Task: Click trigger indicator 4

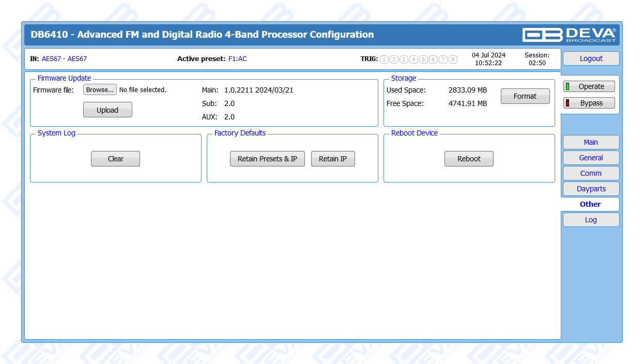Action: pos(413,59)
